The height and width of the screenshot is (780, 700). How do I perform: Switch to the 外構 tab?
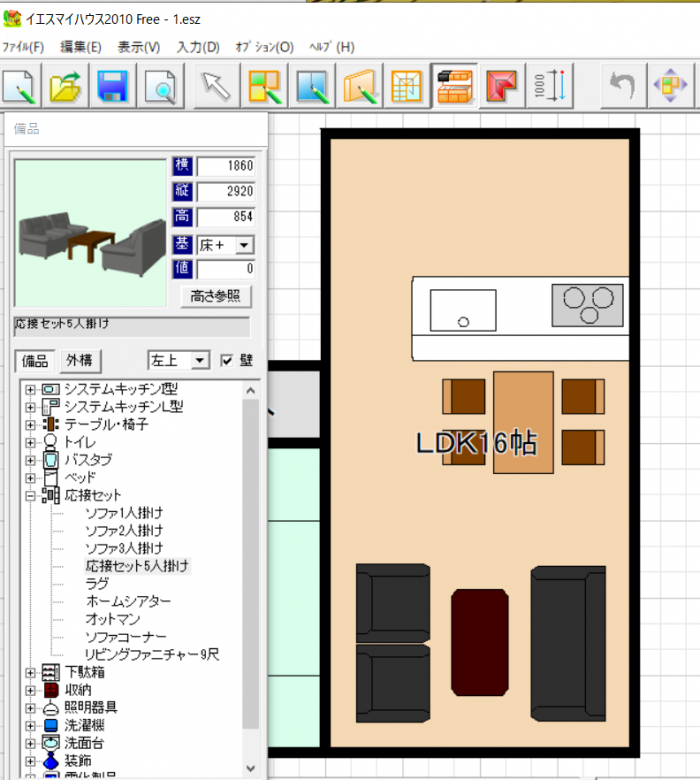(x=80, y=360)
